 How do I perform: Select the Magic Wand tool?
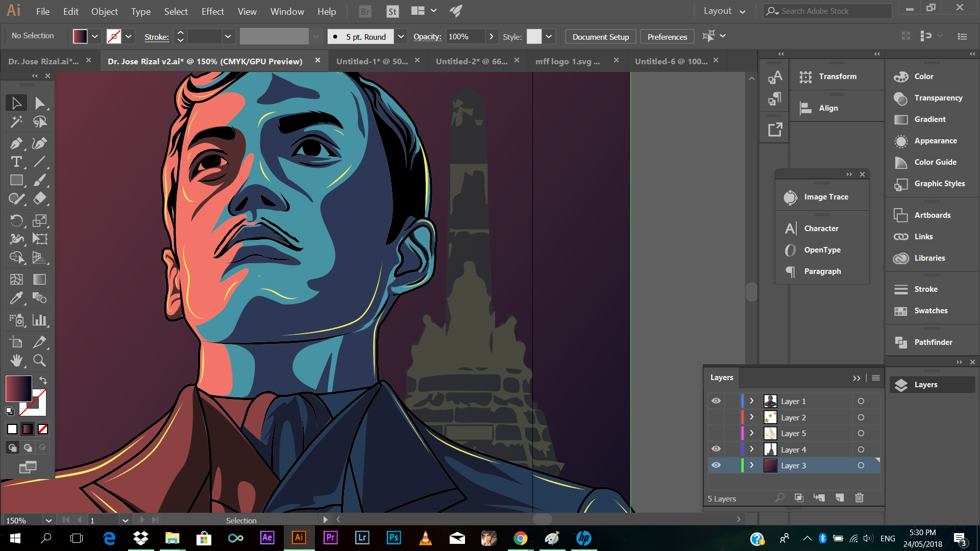click(x=16, y=122)
